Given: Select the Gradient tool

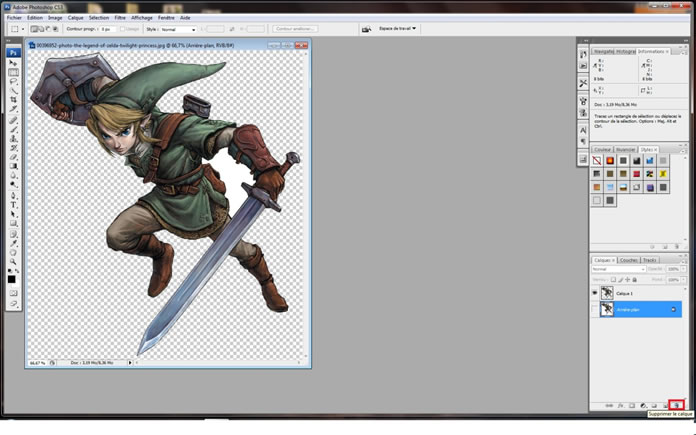Looking at the screenshot, I should tap(13, 166).
